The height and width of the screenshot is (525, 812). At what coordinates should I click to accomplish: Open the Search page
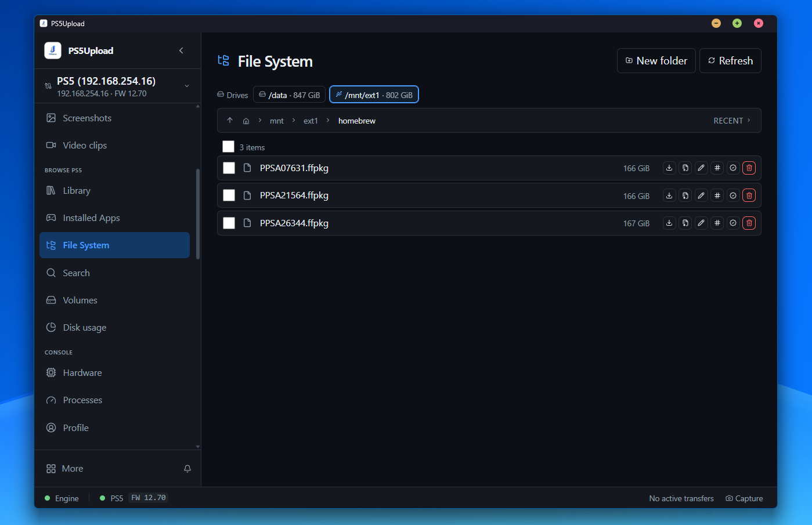tap(115, 273)
